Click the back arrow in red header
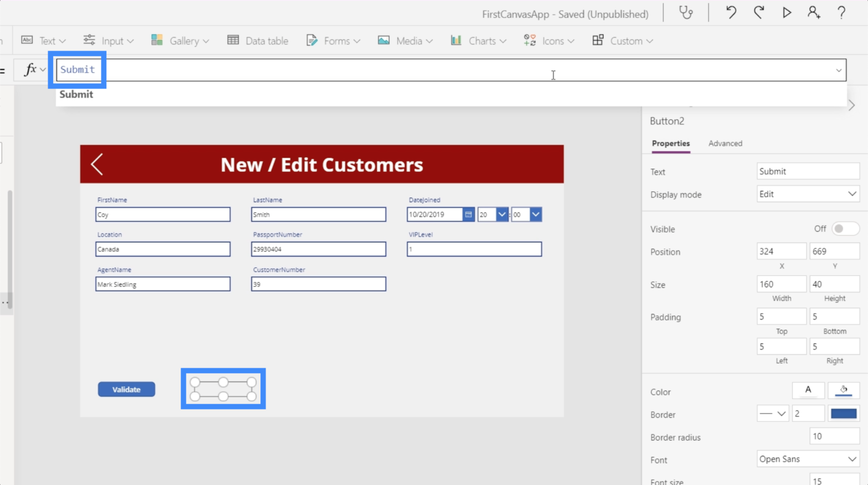The height and width of the screenshot is (485, 868). coord(97,164)
